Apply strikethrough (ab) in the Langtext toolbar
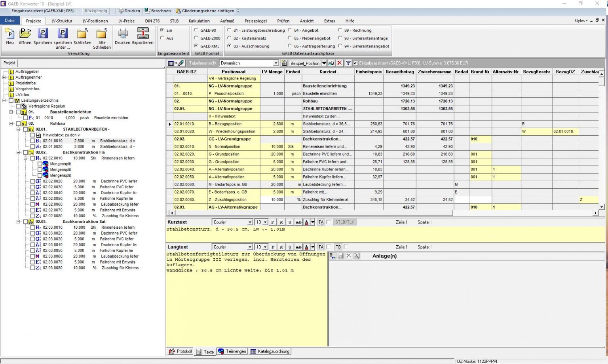 (299, 247)
